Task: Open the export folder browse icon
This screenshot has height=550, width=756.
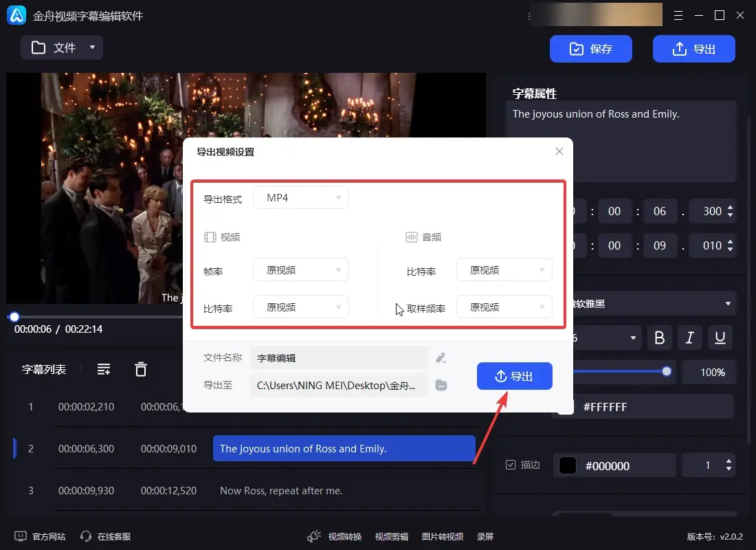Action: pyautogui.click(x=441, y=385)
